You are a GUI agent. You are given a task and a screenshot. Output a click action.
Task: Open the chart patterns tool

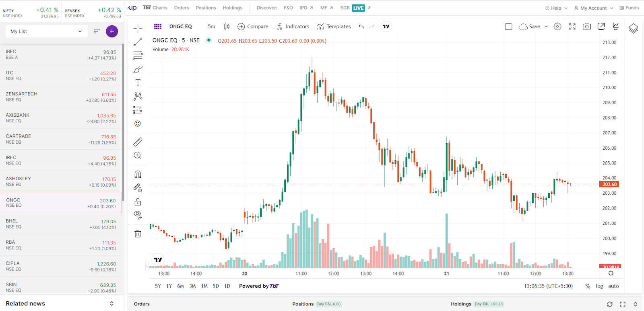[138, 96]
